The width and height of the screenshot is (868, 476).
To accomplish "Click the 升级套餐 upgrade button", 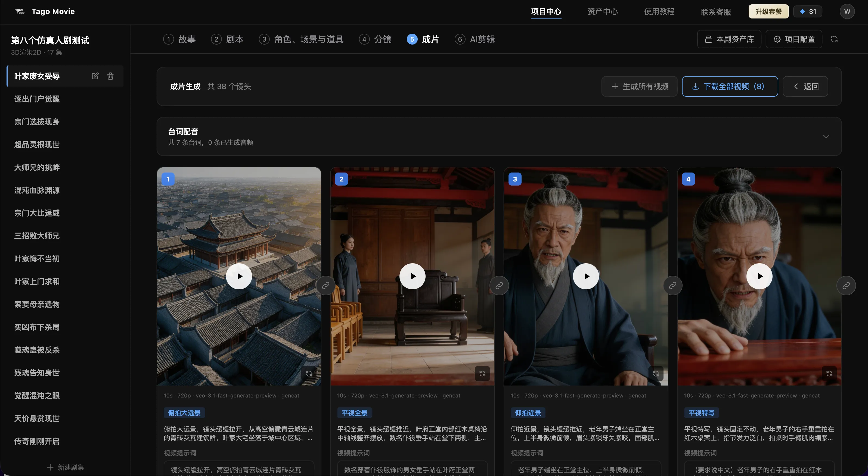I will coord(768,11).
